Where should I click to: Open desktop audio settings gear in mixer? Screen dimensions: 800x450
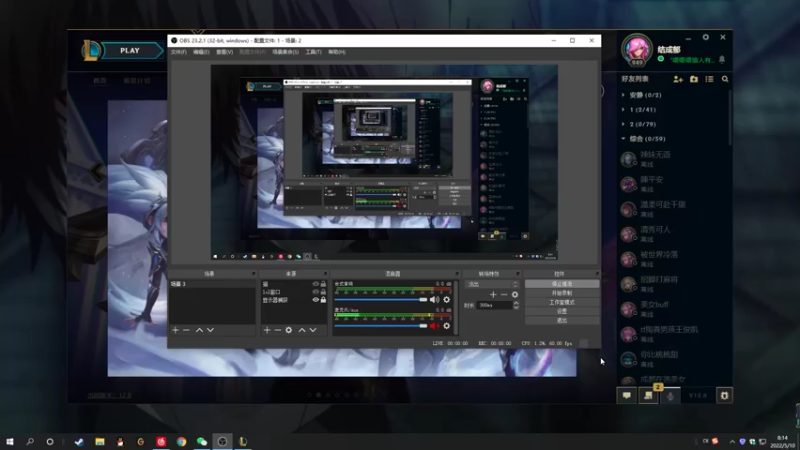coord(446,300)
